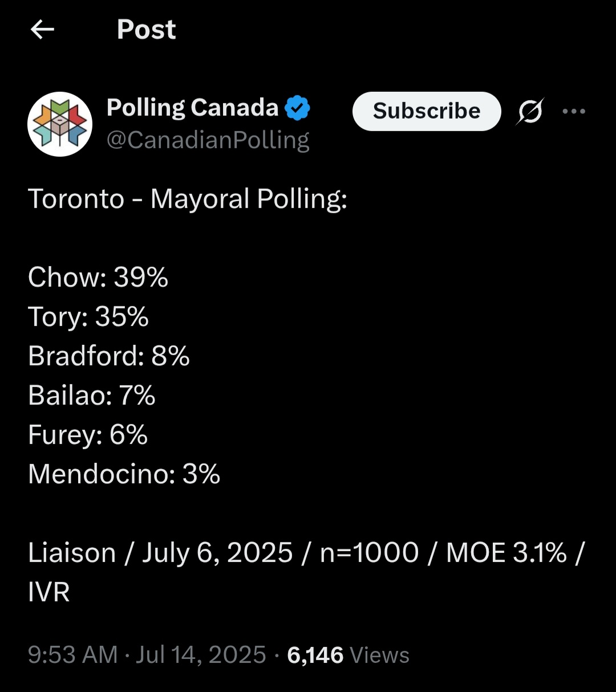Screen dimensions: 616x692
Task: Tap the @CanadianPolling handle
Action: (x=208, y=140)
